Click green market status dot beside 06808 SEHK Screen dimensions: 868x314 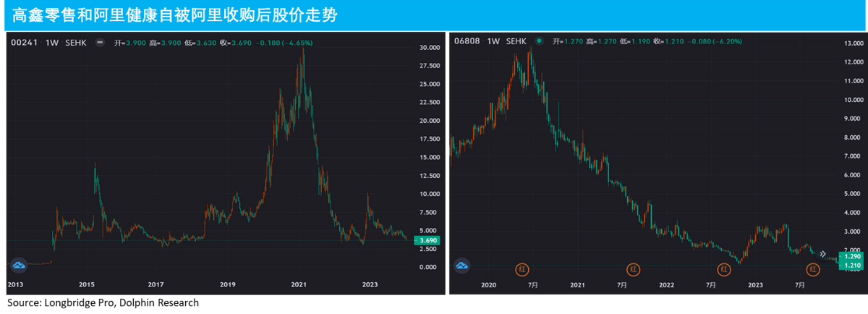pyautogui.click(x=538, y=42)
